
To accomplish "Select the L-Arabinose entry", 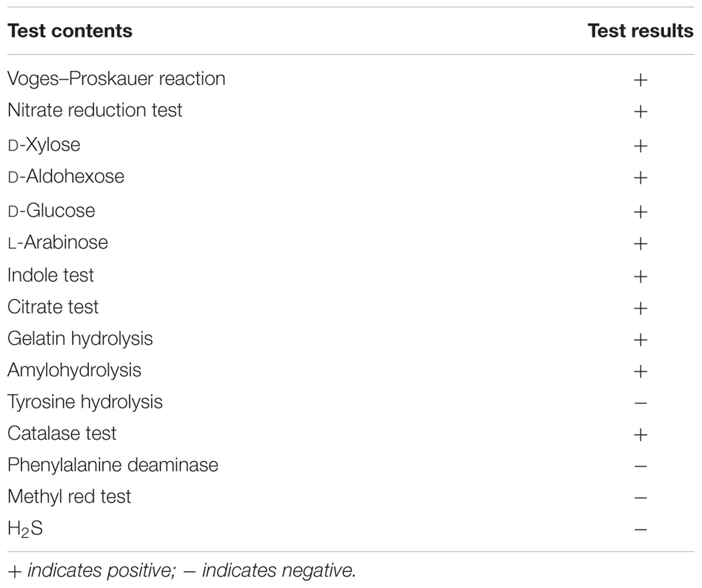I will point(58,242).
